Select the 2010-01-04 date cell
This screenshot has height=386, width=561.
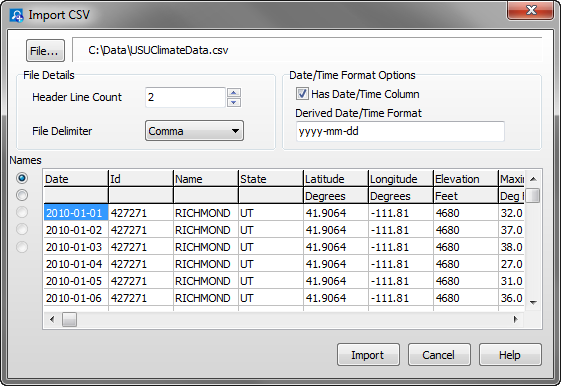point(76,264)
